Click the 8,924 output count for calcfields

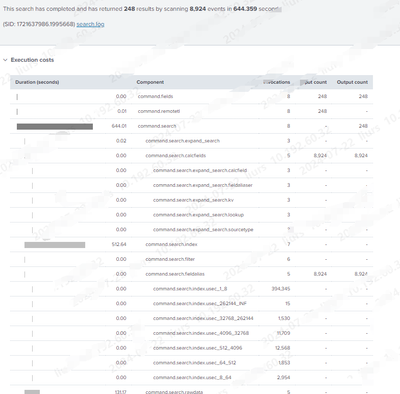(361, 155)
